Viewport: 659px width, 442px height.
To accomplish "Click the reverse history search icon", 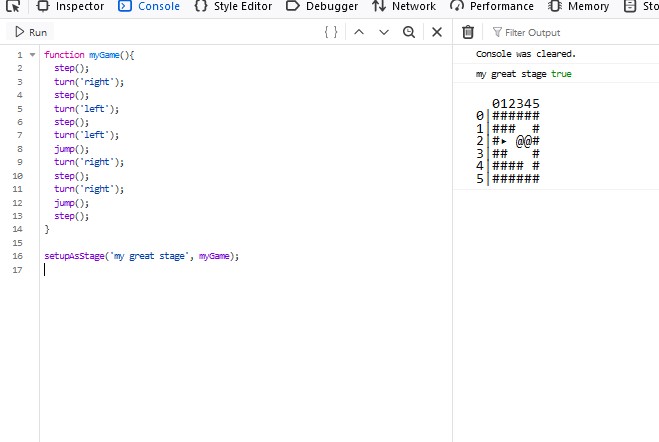I will (409, 32).
